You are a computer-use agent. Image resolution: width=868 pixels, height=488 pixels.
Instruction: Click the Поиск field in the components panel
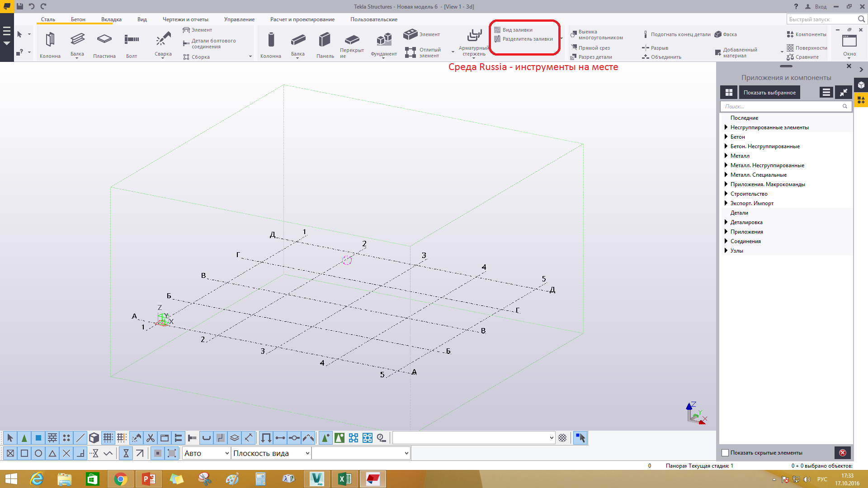coord(782,107)
